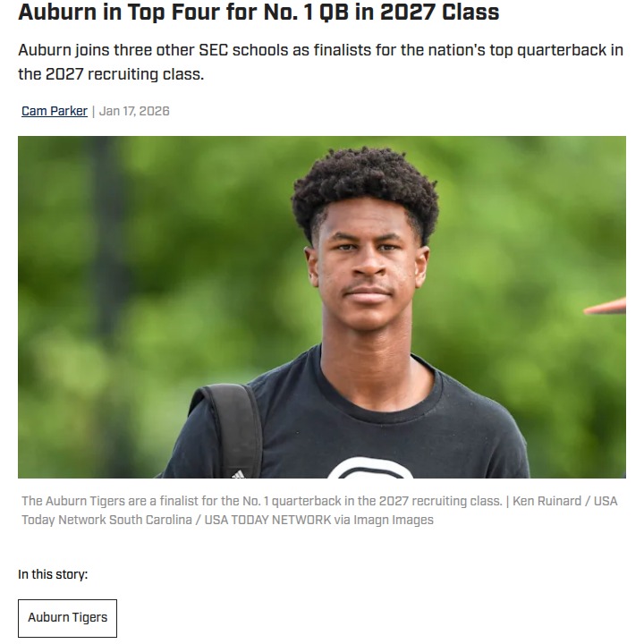Click 'the 2027 recruiting class.' subheadline line
Viewport: 644px width, 644px height.
tap(111, 74)
